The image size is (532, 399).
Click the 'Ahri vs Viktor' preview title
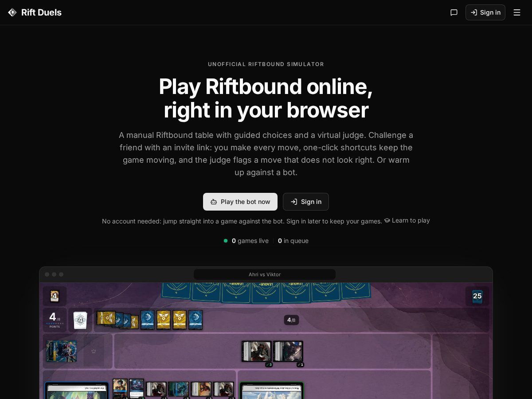coord(265,274)
